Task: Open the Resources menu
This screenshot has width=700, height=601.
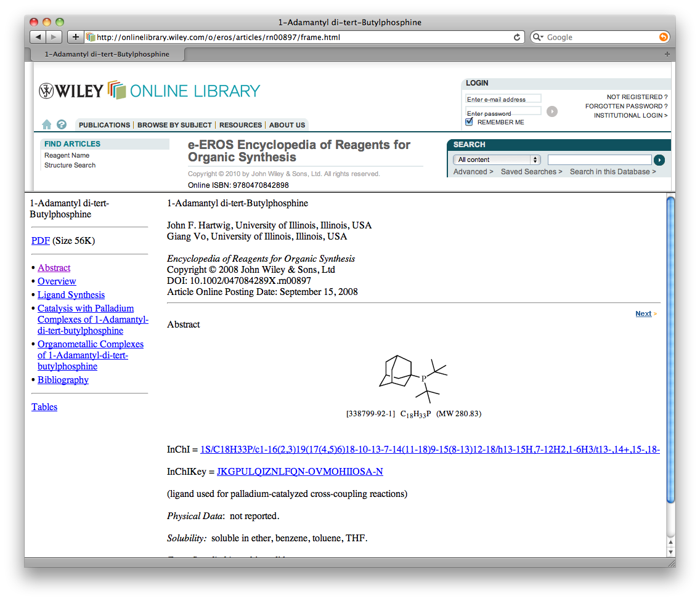Action: pyautogui.click(x=240, y=125)
